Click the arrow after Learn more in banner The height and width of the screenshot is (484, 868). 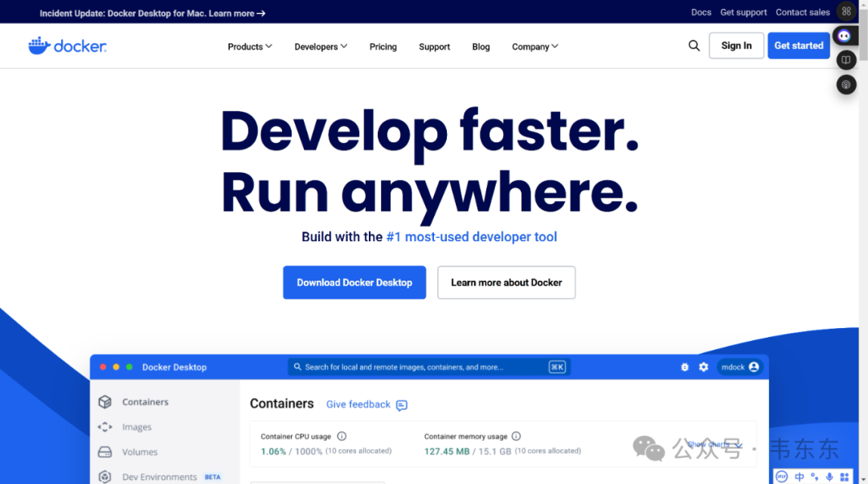[x=260, y=14]
